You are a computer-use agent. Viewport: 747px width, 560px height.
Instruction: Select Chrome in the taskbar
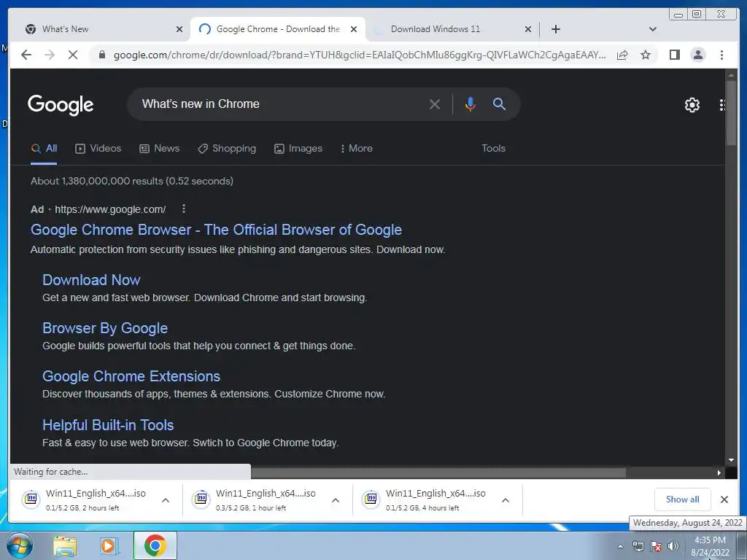tap(155, 545)
